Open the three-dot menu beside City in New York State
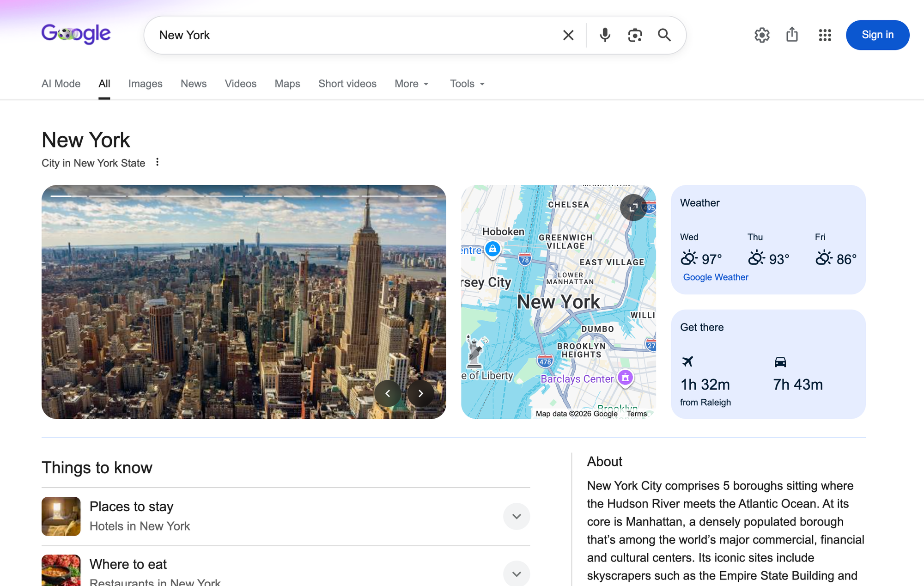 (x=157, y=162)
